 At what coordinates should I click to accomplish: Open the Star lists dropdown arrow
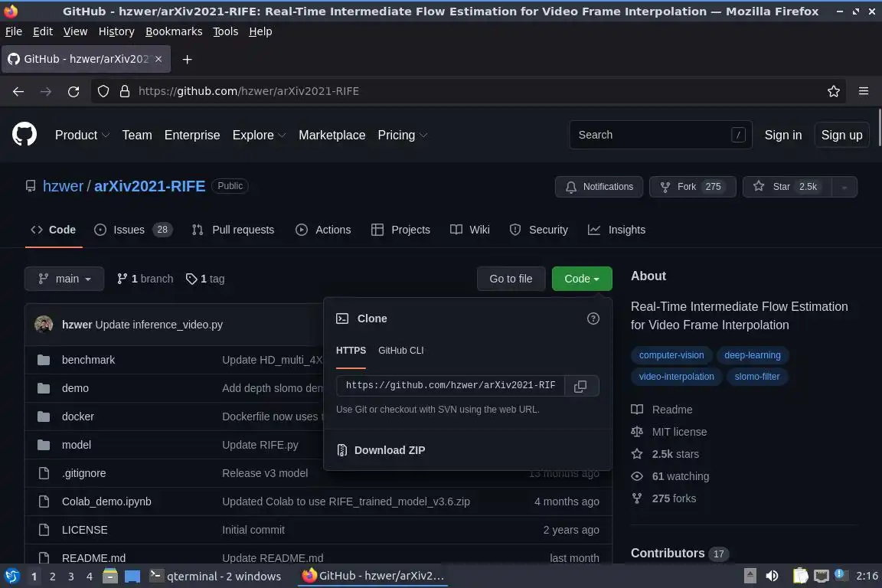844,187
